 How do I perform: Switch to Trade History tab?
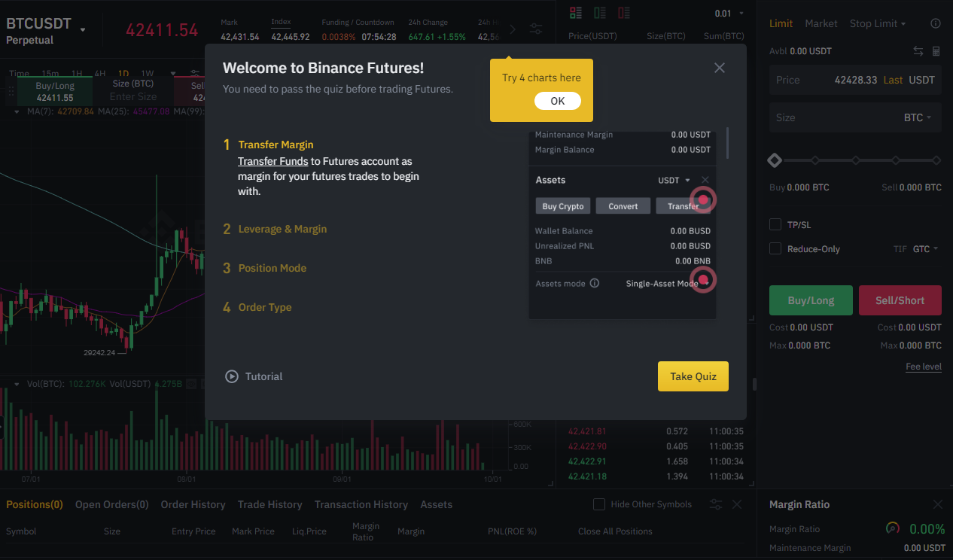coord(270,504)
